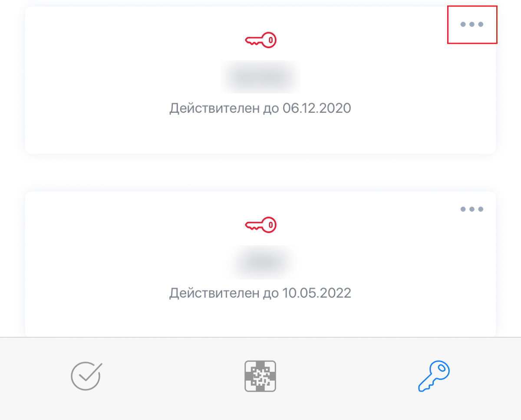Open three-dot menu for certificate expiring 10.05.2022

point(472,209)
